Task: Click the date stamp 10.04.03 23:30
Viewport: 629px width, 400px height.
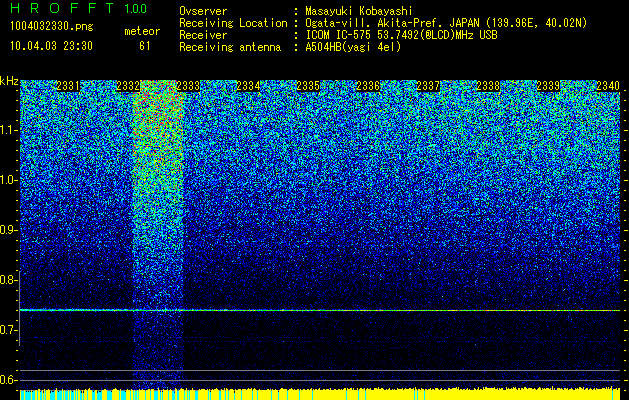Action: coord(51,46)
